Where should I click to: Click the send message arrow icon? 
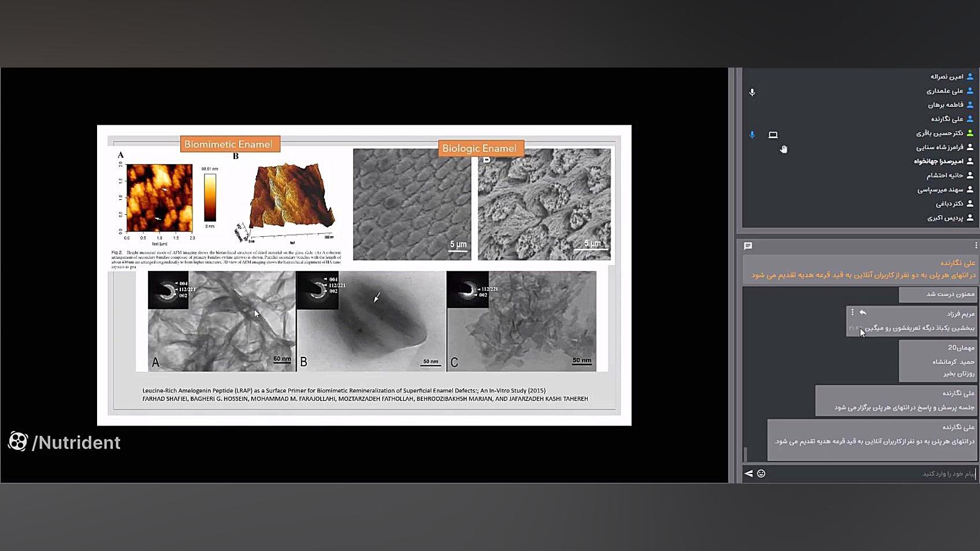pos(749,474)
